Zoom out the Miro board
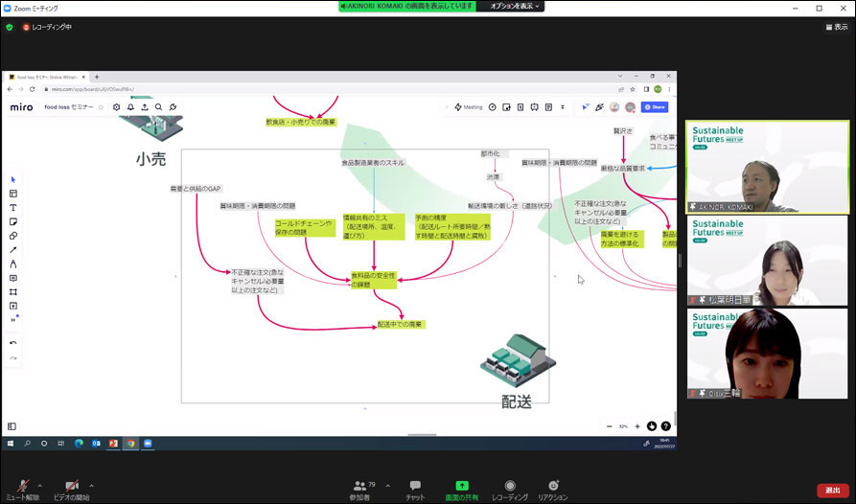 click(610, 426)
